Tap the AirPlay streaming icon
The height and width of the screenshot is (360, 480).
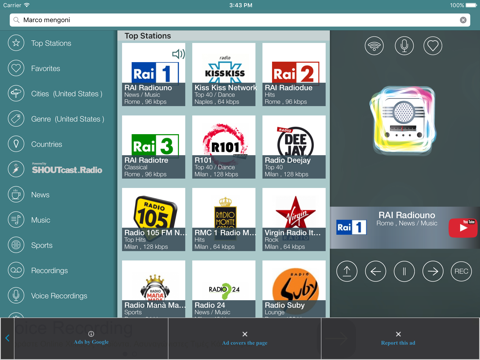(374, 46)
